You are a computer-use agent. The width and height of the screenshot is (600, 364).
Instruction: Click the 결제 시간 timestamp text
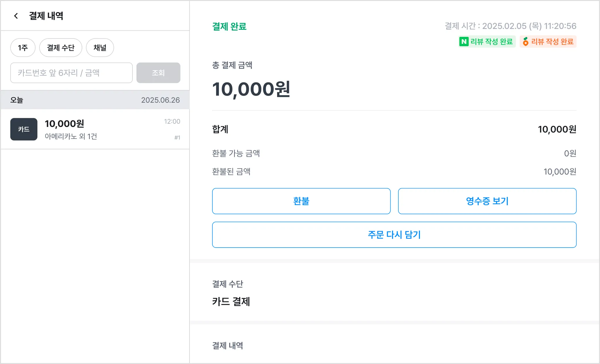(510, 26)
